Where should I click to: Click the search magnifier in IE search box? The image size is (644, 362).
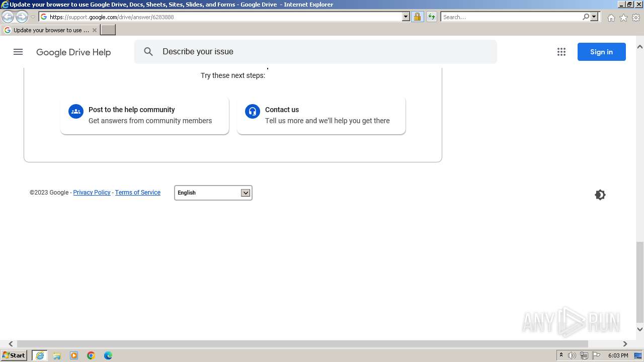(586, 17)
